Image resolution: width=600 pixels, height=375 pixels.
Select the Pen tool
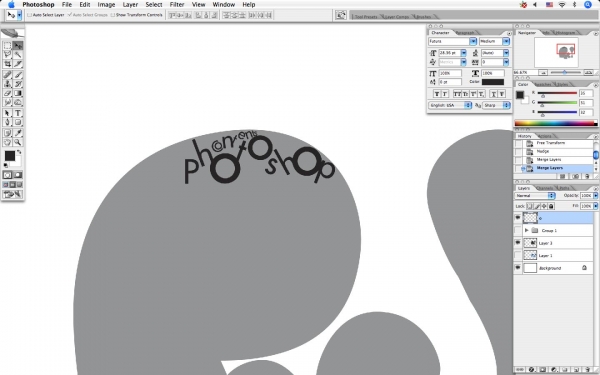click(x=7, y=122)
